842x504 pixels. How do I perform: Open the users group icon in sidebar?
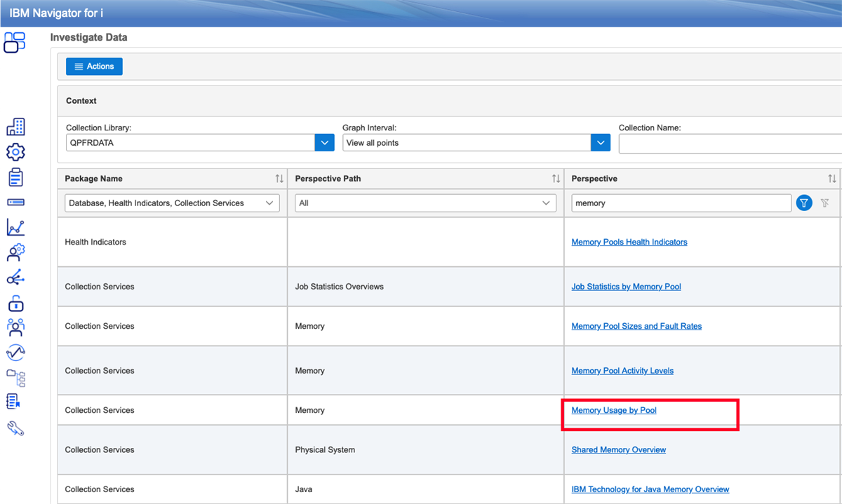pyautogui.click(x=15, y=327)
